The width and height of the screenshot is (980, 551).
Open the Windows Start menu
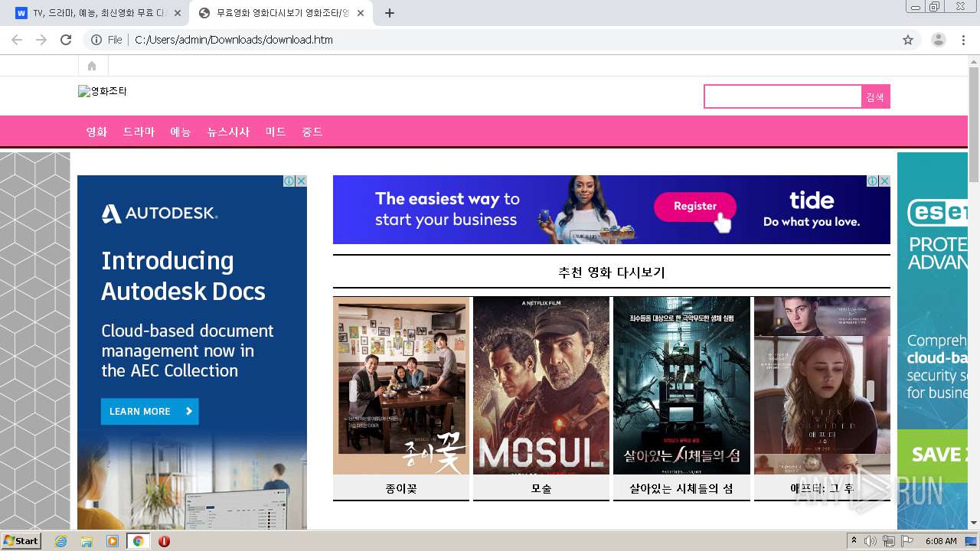tap(21, 540)
